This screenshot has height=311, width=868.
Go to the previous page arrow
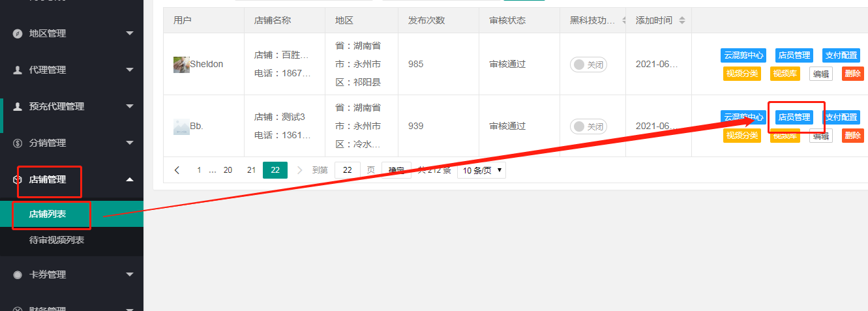click(x=177, y=170)
